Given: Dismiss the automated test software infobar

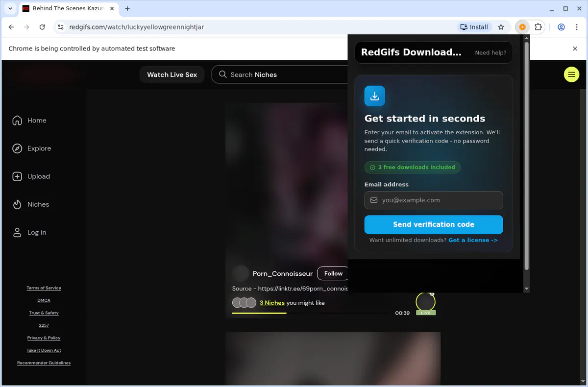Looking at the screenshot, I should [x=575, y=48].
